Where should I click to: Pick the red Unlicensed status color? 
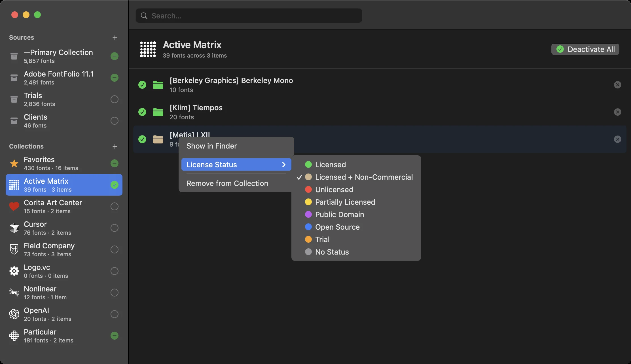(308, 190)
